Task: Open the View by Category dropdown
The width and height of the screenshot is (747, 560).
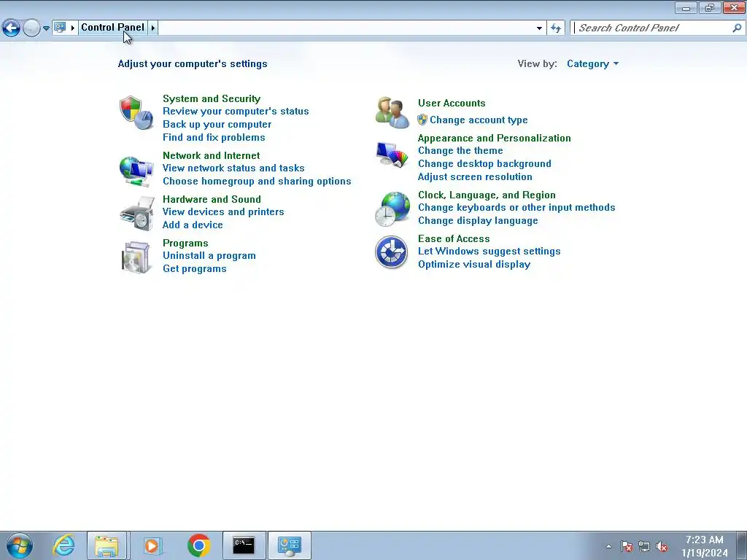Action: click(x=592, y=64)
